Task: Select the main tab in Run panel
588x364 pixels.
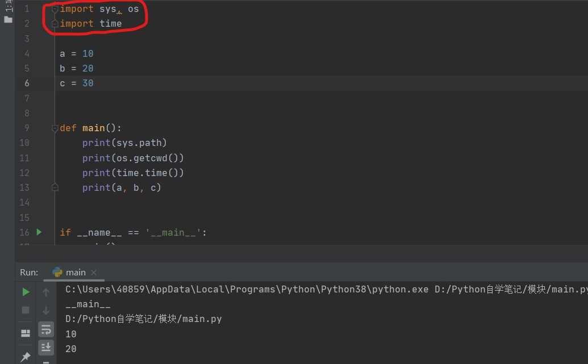Action: pyautogui.click(x=76, y=273)
